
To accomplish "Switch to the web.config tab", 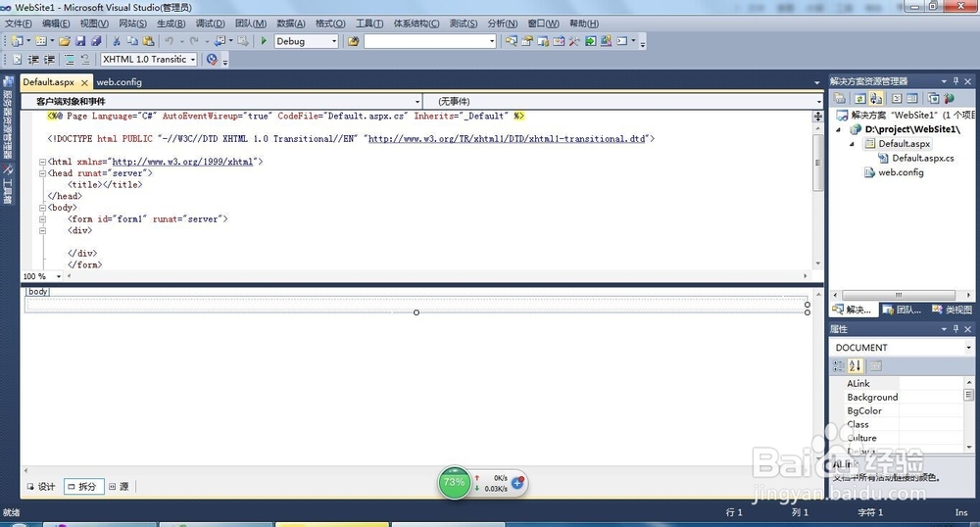I will click(x=119, y=82).
